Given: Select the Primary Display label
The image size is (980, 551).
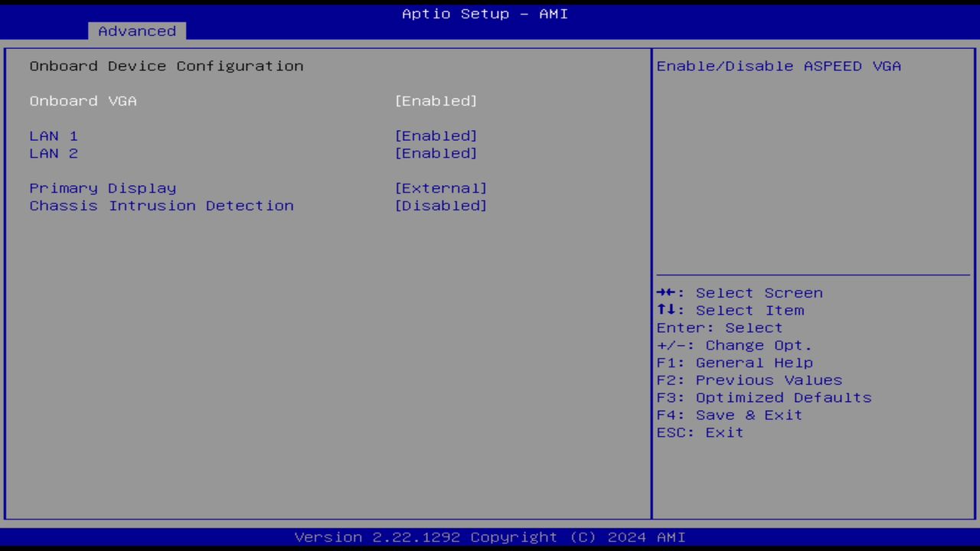Looking at the screenshot, I should click(103, 188).
